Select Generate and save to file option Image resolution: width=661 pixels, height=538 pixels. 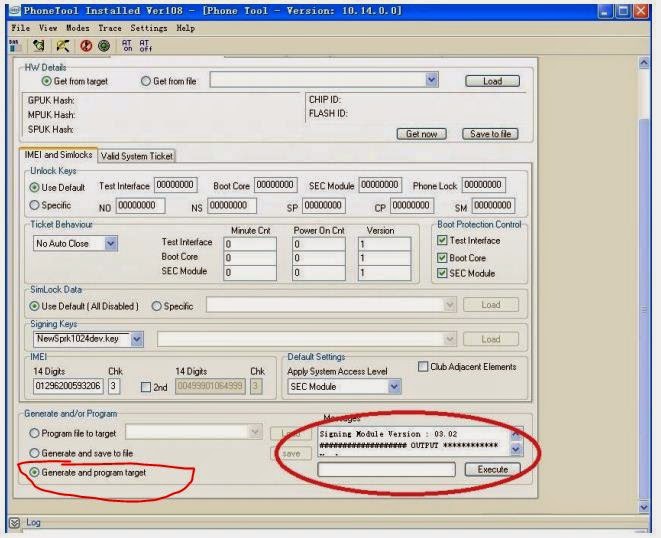tap(34, 453)
